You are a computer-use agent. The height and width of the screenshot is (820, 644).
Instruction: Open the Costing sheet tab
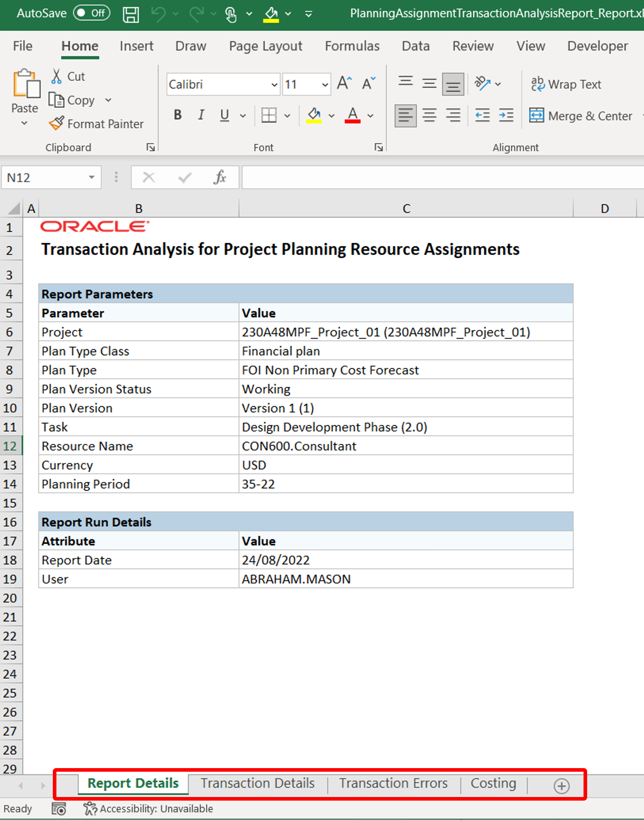[x=493, y=783]
